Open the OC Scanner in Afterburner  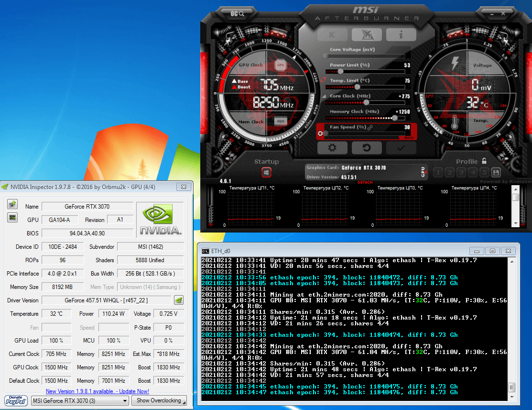238,13
